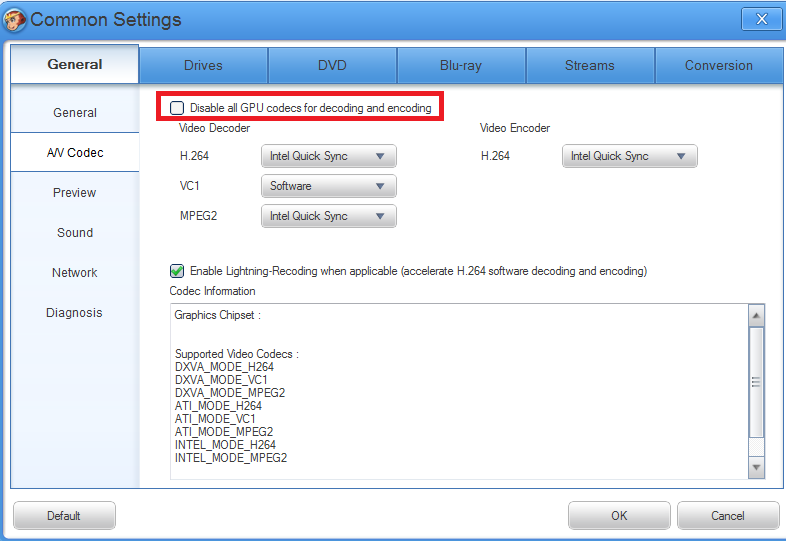Click the ATI_MODE_VC1 line

[215, 419]
